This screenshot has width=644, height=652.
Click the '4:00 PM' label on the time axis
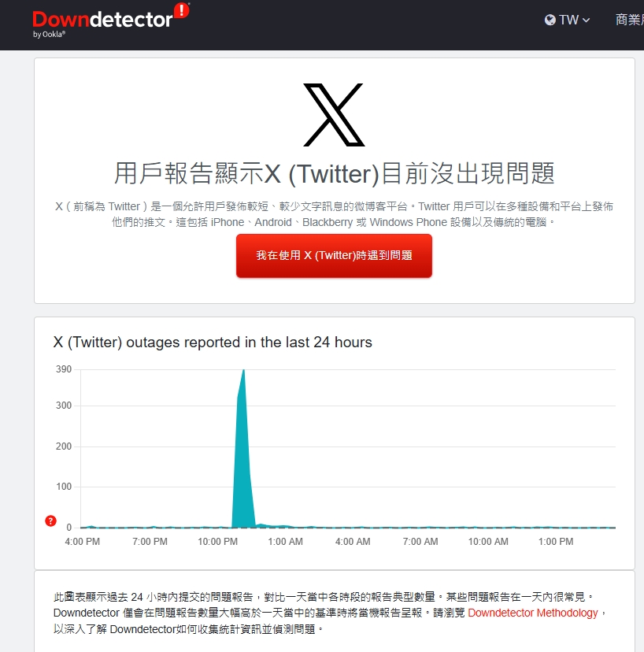[x=83, y=542]
